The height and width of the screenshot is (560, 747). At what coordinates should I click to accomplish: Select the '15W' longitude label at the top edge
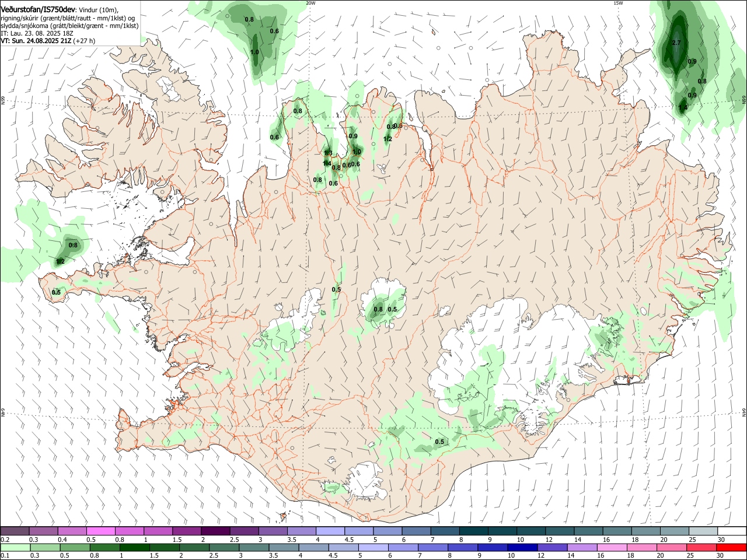pyautogui.click(x=617, y=3)
